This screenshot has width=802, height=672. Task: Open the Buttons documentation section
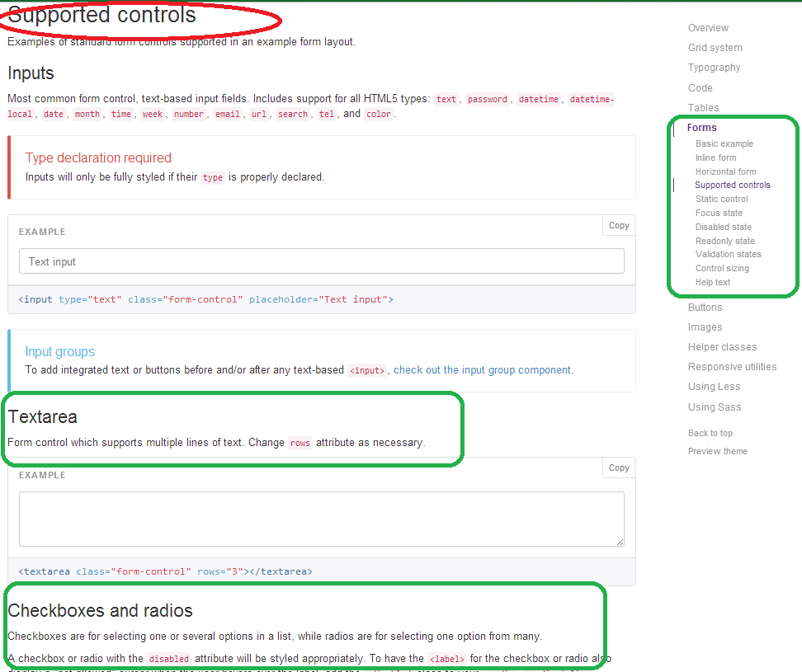click(705, 307)
